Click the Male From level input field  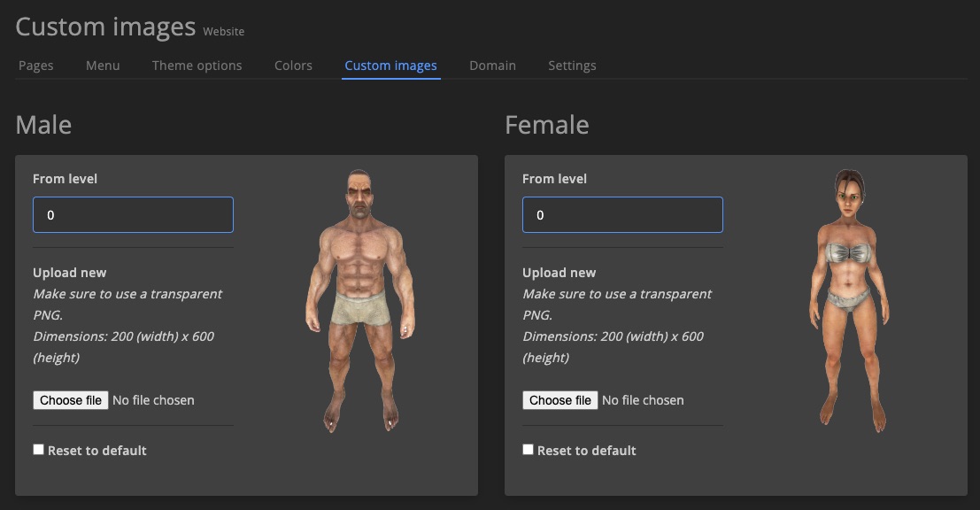point(133,214)
